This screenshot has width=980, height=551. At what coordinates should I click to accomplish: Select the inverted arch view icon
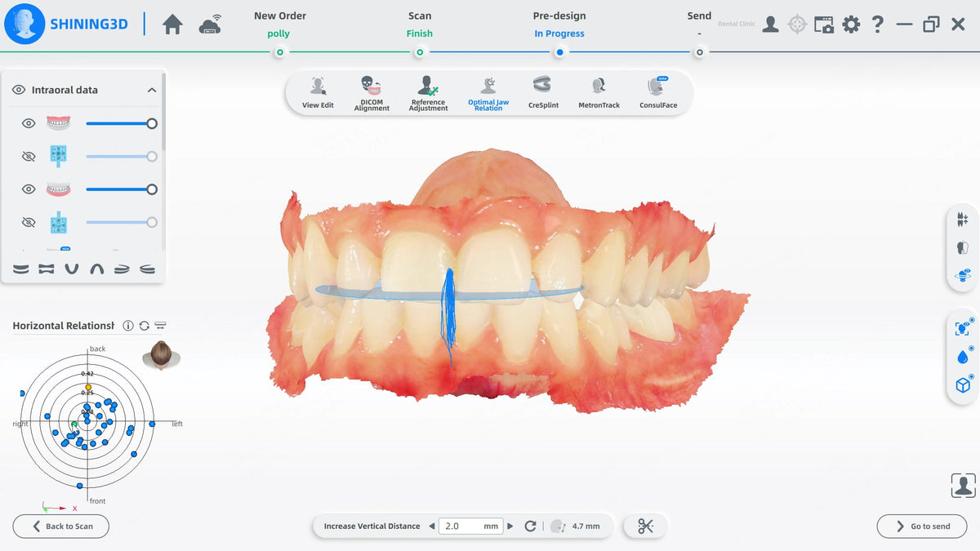97,269
